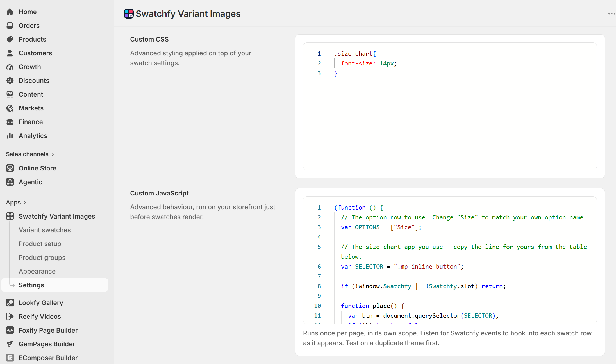
Task: Click the Finance bank icon
Action: pyautogui.click(x=10, y=122)
